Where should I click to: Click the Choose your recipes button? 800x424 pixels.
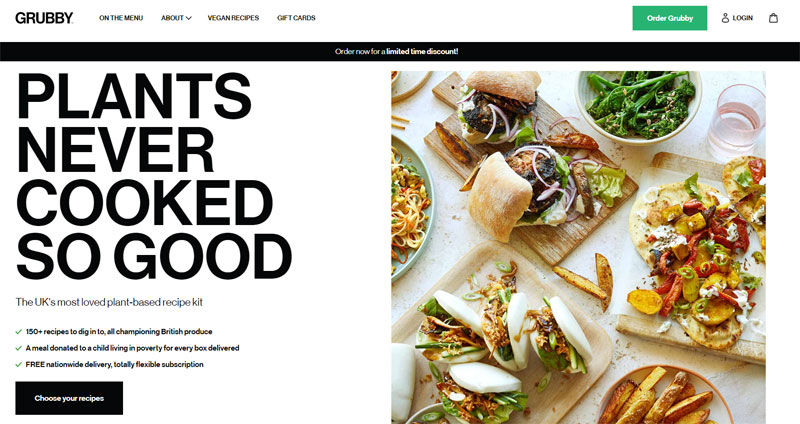(69, 398)
